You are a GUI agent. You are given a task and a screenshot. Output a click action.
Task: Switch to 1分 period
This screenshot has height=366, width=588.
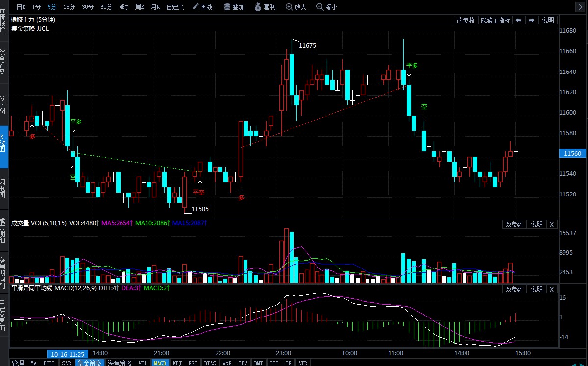[36, 7]
